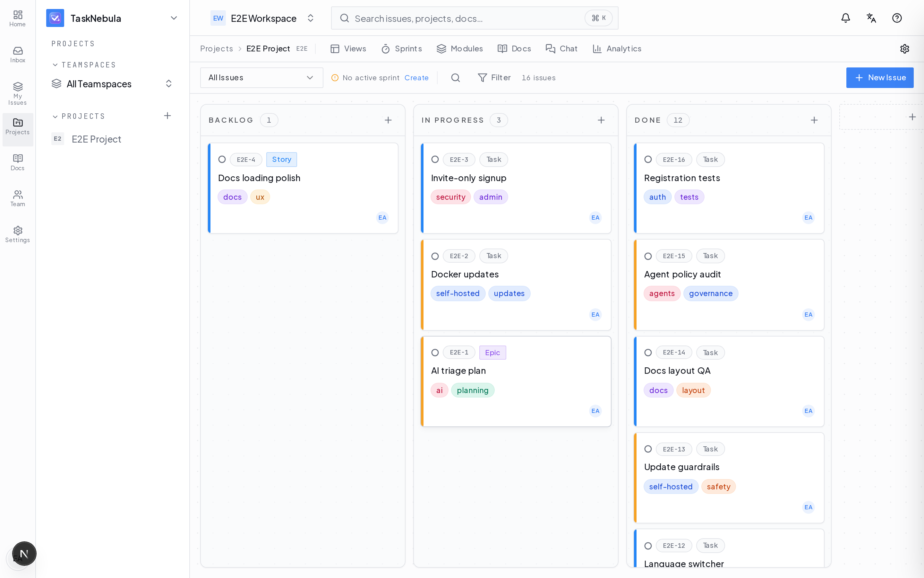Click the security label tag

[x=450, y=197]
